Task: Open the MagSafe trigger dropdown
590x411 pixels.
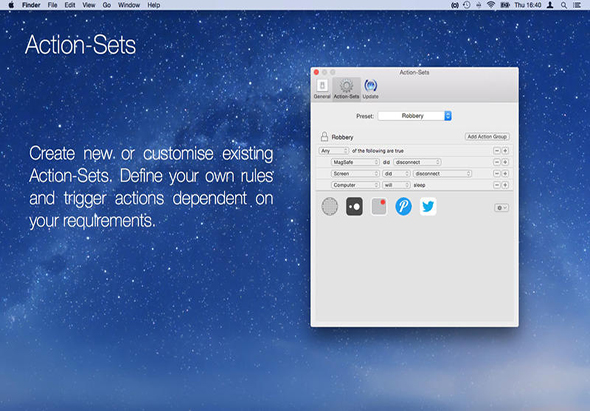Action: tap(355, 162)
